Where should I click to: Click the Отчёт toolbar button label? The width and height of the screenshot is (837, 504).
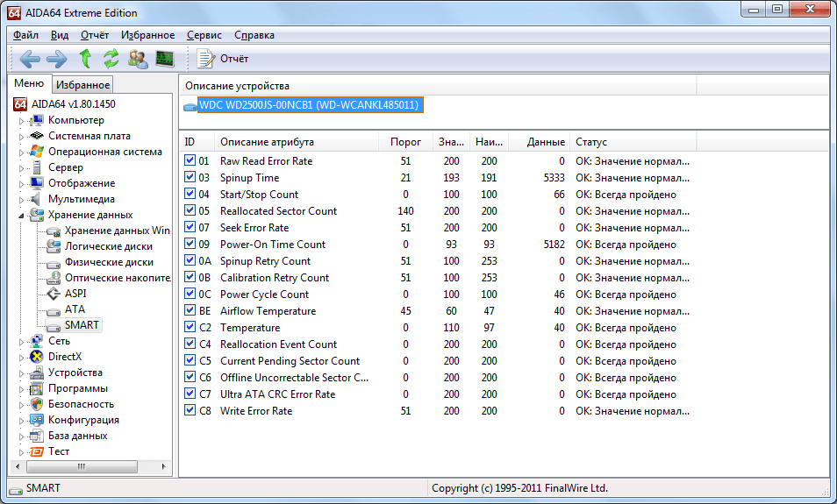(x=234, y=59)
